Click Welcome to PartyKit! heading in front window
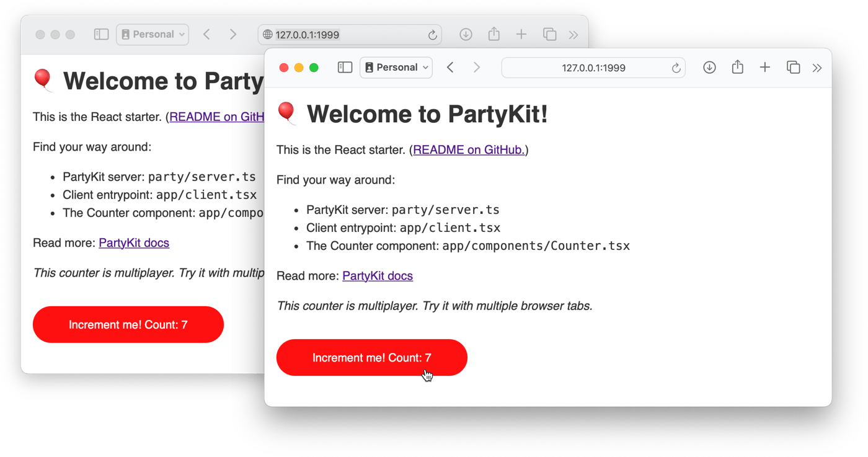The width and height of the screenshot is (868, 457). pos(427,114)
